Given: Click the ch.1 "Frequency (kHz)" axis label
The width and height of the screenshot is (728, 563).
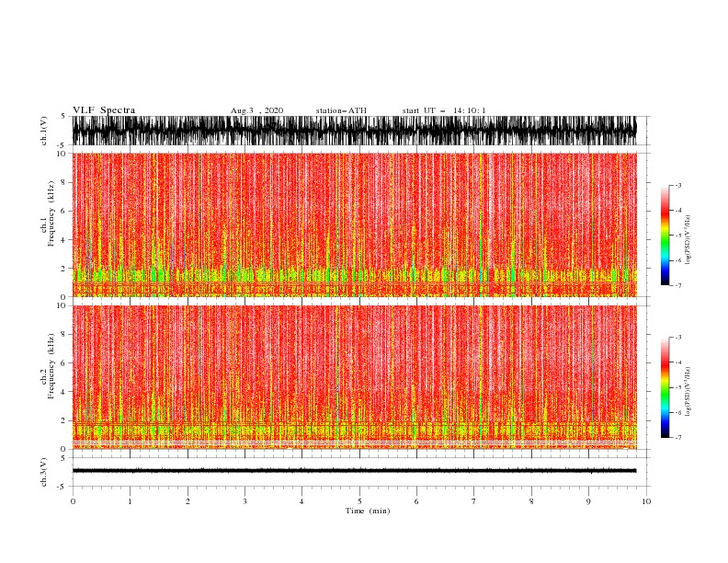Looking at the screenshot, I should pos(51,213).
